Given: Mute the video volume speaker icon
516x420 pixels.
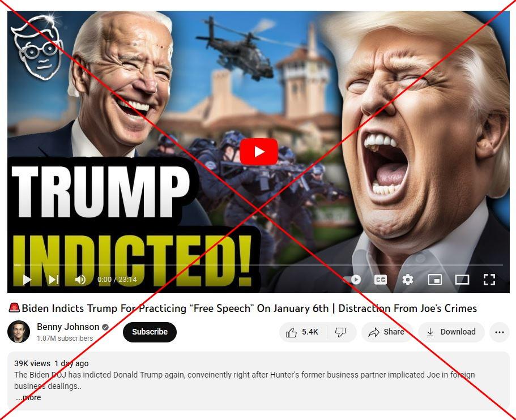Looking at the screenshot, I should 80,280.
